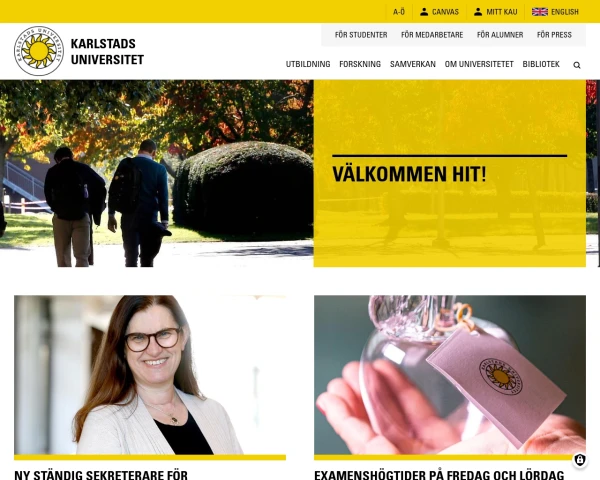Open the För Studenter tab
Viewport: 600px width, 480px height.
(x=361, y=35)
